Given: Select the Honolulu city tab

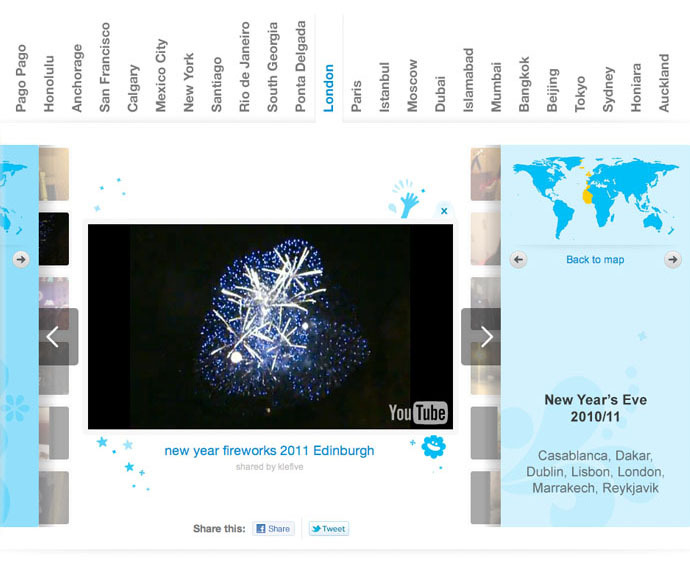Looking at the screenshot, I should (x=48, y=84).
